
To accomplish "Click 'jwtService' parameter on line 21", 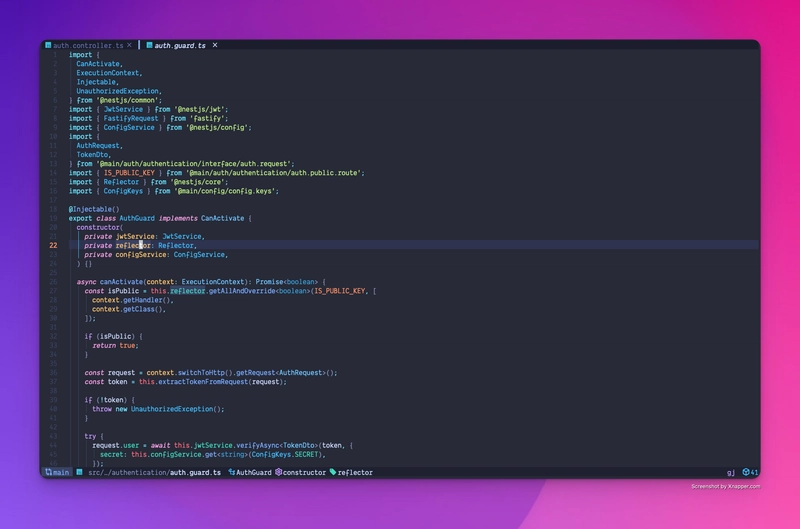I will point(135,237).
